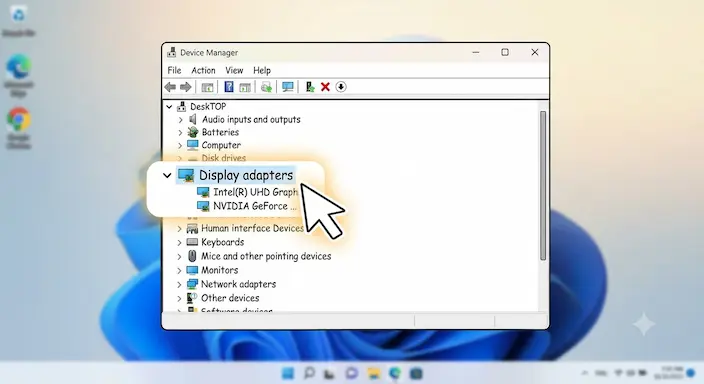Viewport: 704px width, 384px height.
Task: Expand Audio inputs and outputs
Action: 180,120
